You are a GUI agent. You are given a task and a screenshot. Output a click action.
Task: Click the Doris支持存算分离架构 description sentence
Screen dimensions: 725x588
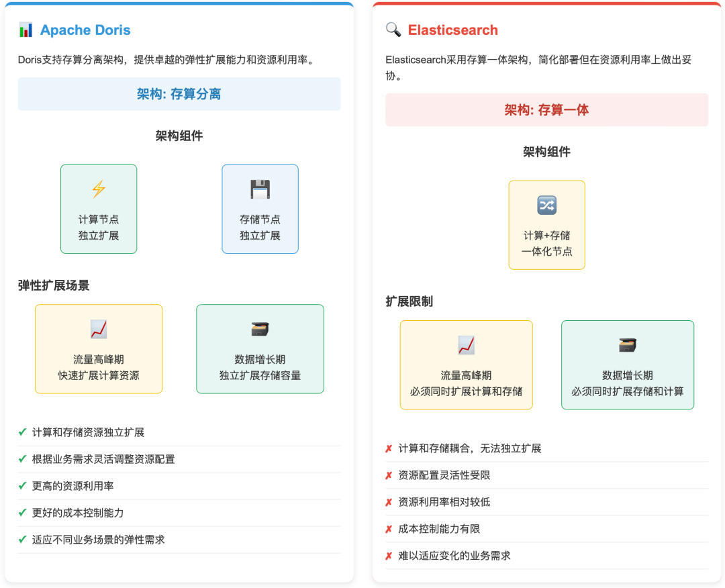click(x=168, y=60)
